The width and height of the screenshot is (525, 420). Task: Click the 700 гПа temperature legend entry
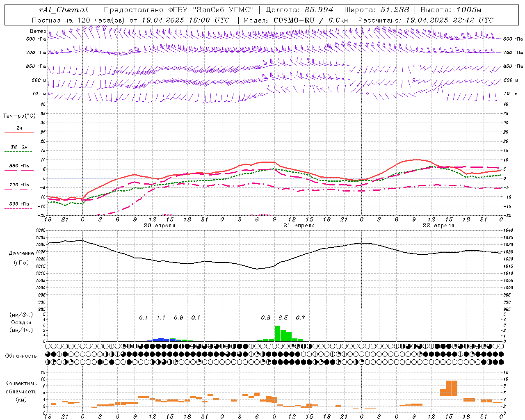(19, 185)
